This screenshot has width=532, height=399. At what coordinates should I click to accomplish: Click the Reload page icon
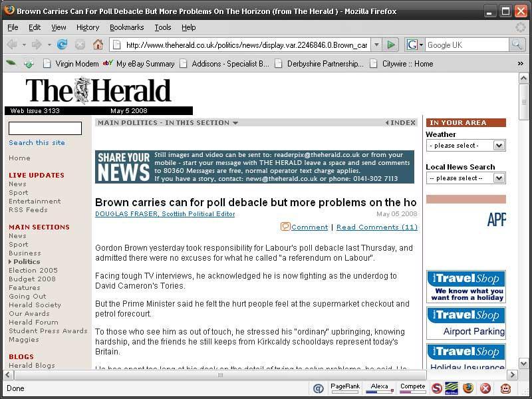62,45
